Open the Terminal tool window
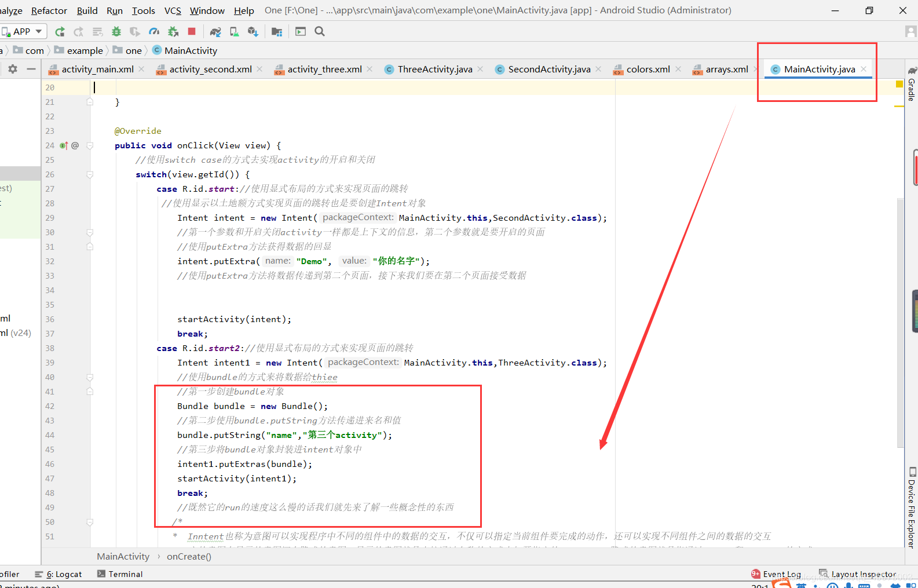The height and width of the screenshot is (588, 918). (x=120, y=574)
